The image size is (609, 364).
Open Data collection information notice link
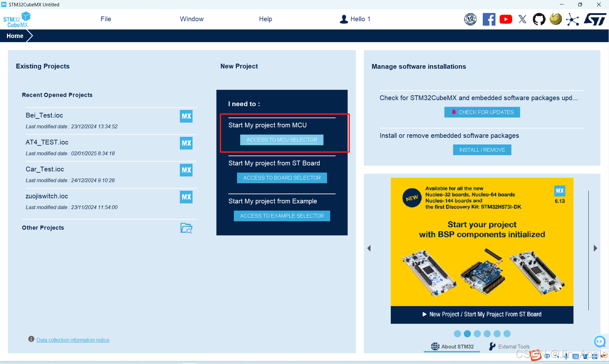coord(73,340)
